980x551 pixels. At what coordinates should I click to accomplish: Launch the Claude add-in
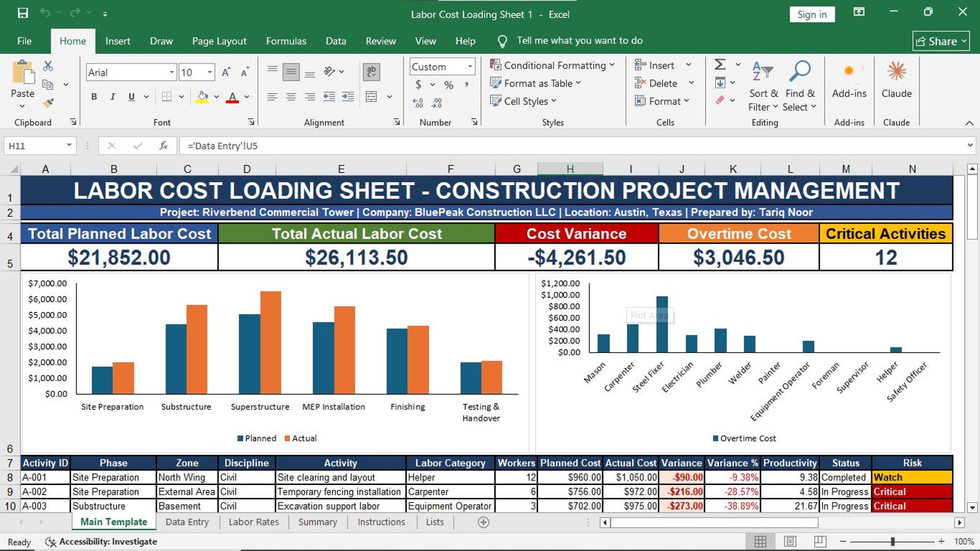coord(896,80)
